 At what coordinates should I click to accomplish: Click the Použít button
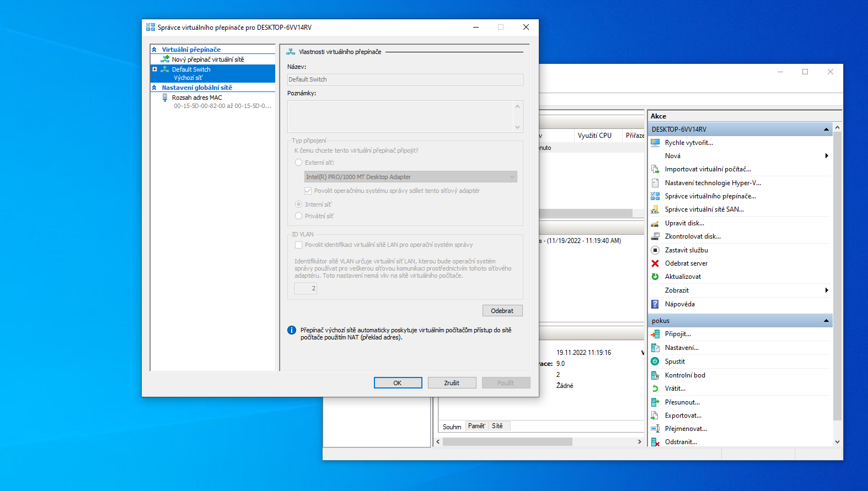point(506,383)
